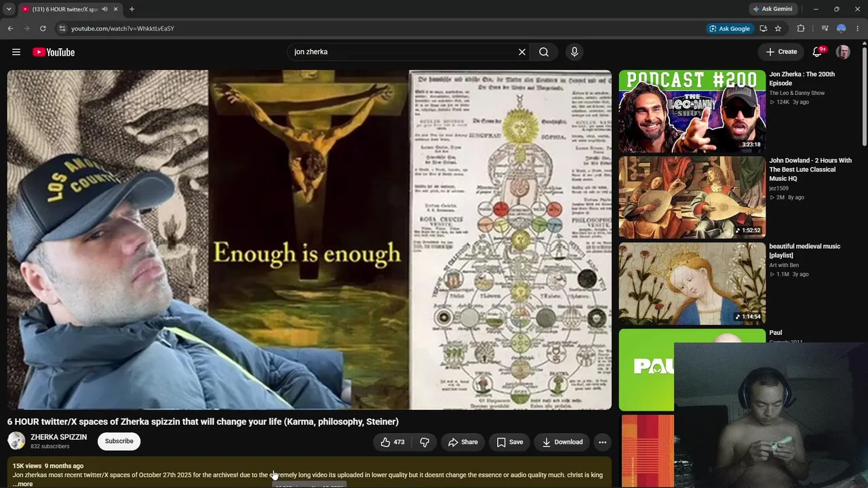
Task: Go back in browser history
Action: pos(10,28)
